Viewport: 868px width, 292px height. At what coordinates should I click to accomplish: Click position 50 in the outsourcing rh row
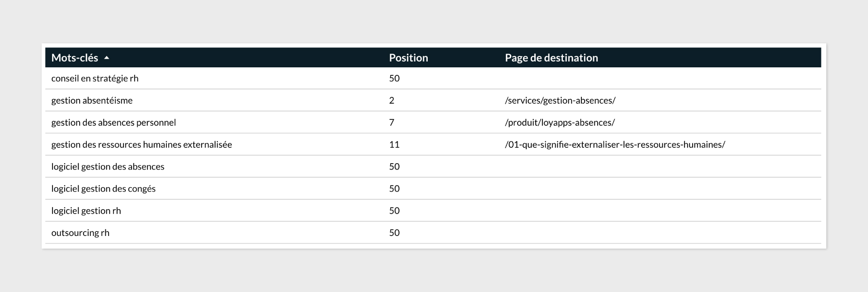394,233
